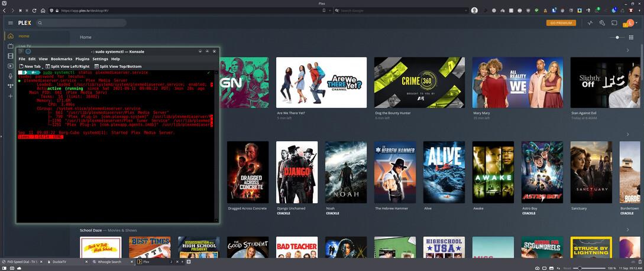Screen dimensions: 644x271
Task: Click the red X extension icon
Action: pyautogui.click(x=631, y=10)
